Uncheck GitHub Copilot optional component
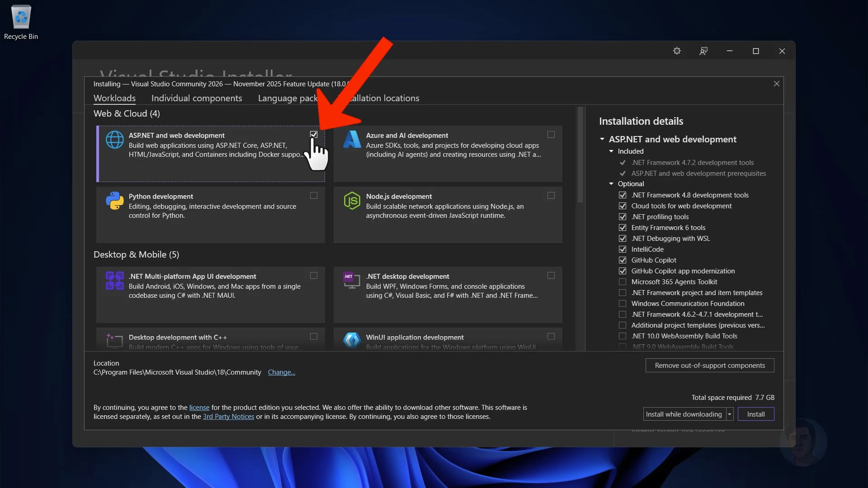 [623, 260]
